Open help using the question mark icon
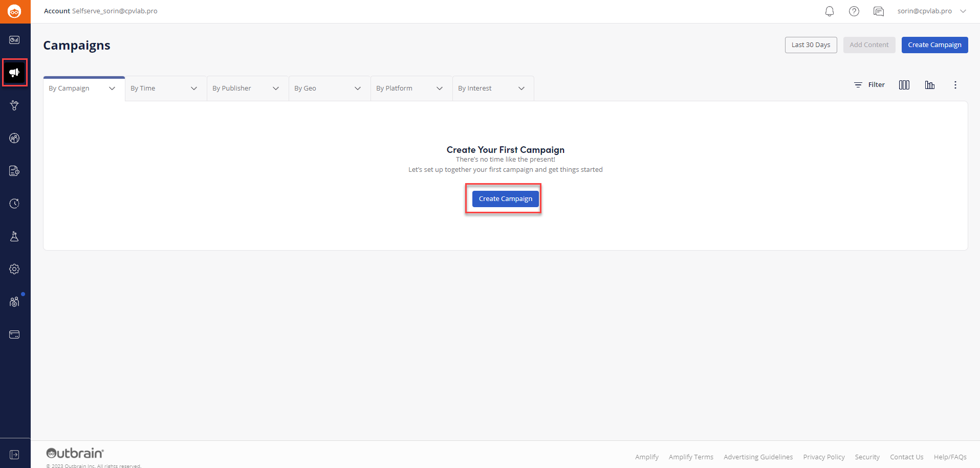This screenshot has height=468, width=980. pos(854,11)
